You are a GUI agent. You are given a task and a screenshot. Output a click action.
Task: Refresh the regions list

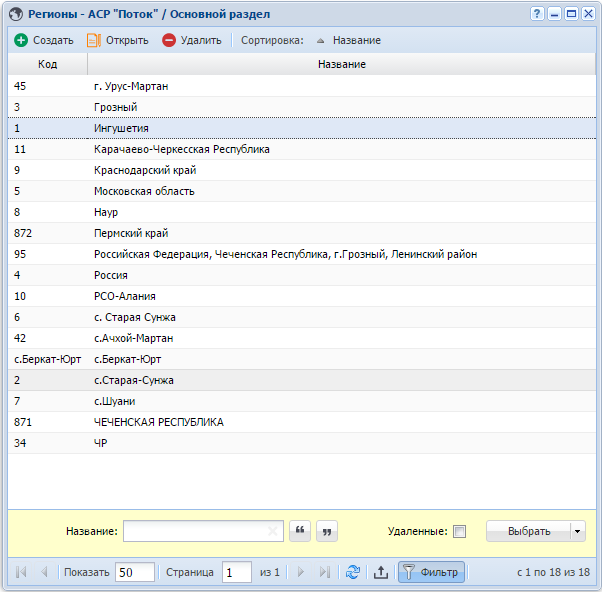(x=352, y=572)
